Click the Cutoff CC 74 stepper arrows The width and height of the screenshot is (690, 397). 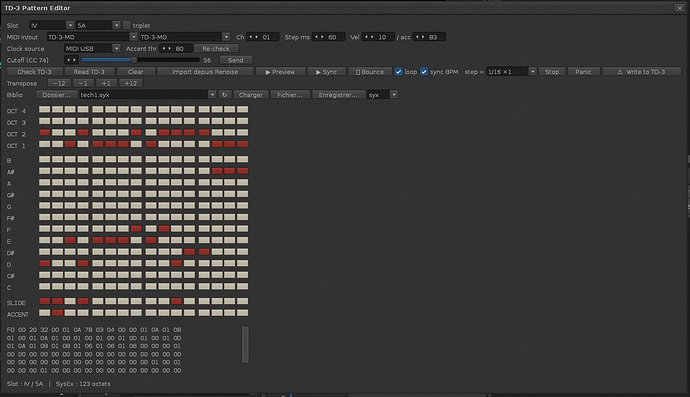click(x=71, y=60)
